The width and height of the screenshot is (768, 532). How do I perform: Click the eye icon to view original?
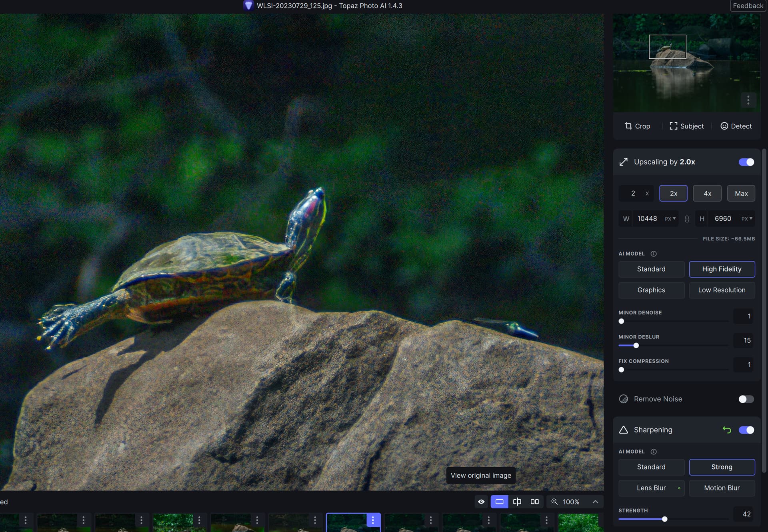[x=481, y=502]
